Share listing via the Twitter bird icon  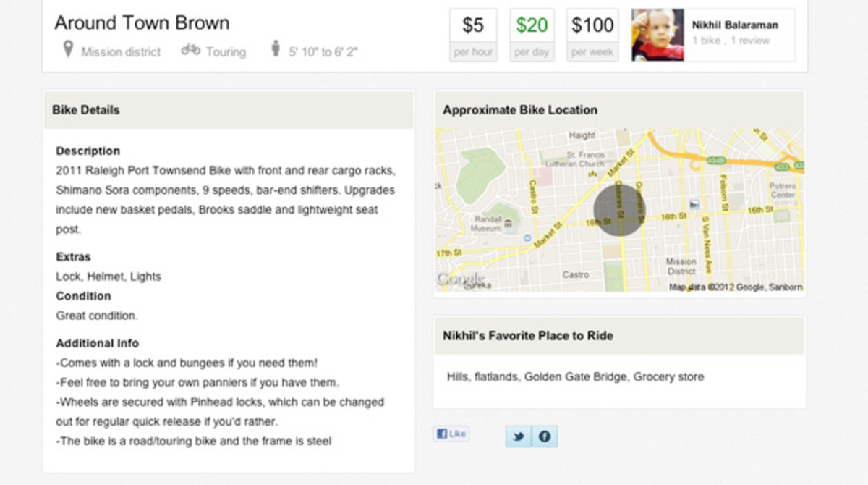point(518,436)
